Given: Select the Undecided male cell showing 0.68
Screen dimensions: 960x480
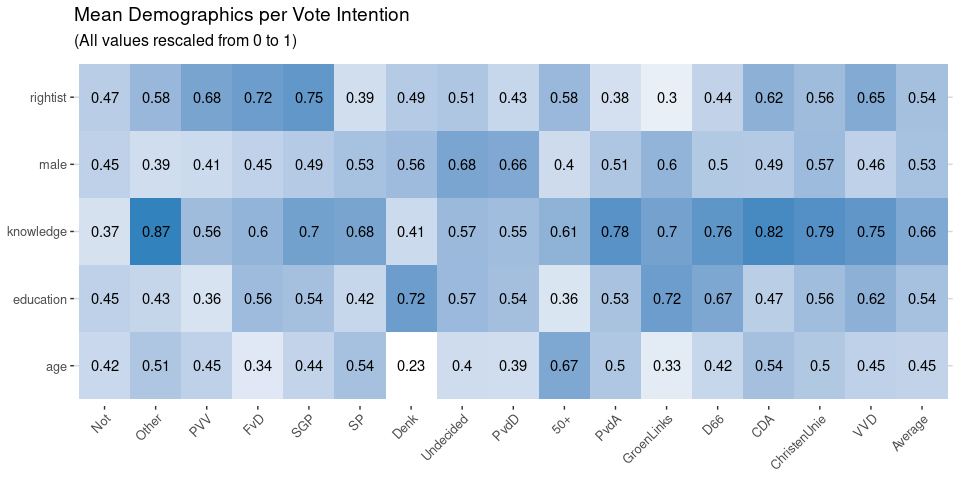Looking at the screenshot, I should point(462,164).
